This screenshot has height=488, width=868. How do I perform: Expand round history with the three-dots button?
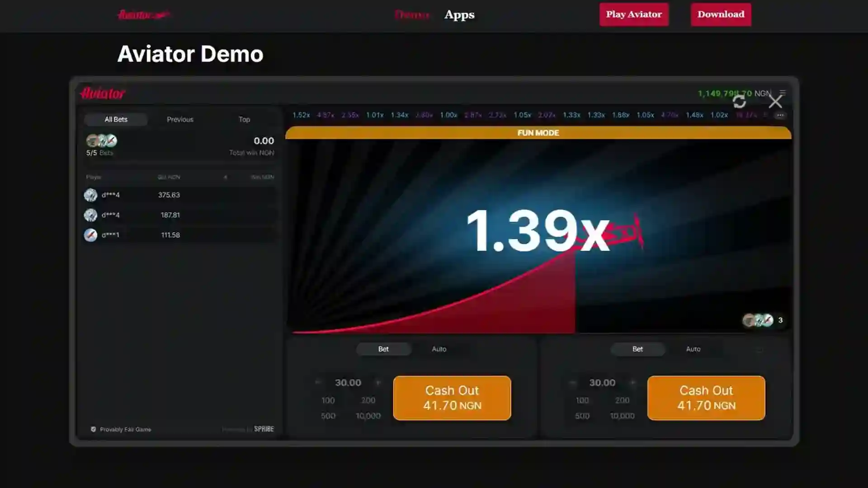tap(780, 115)
